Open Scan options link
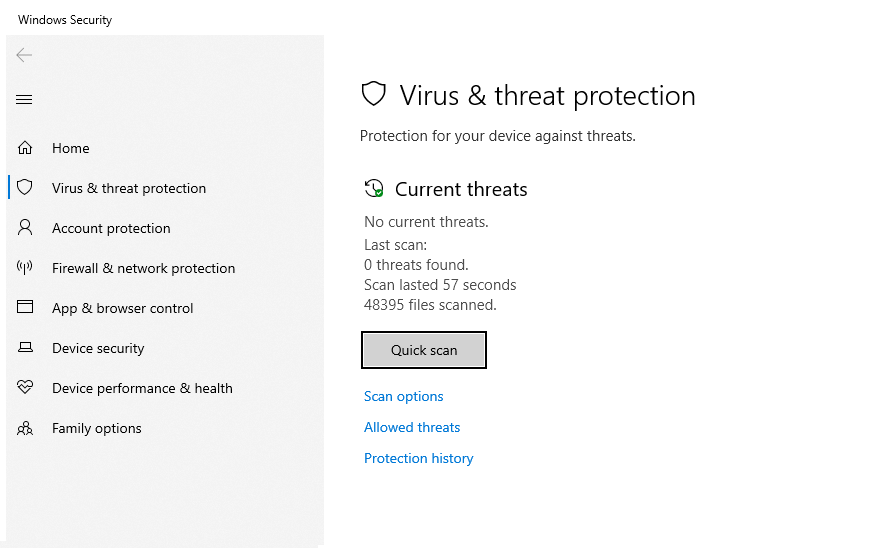Image resolution: width=879 pixels, height=553 pixels. (404, 397)
